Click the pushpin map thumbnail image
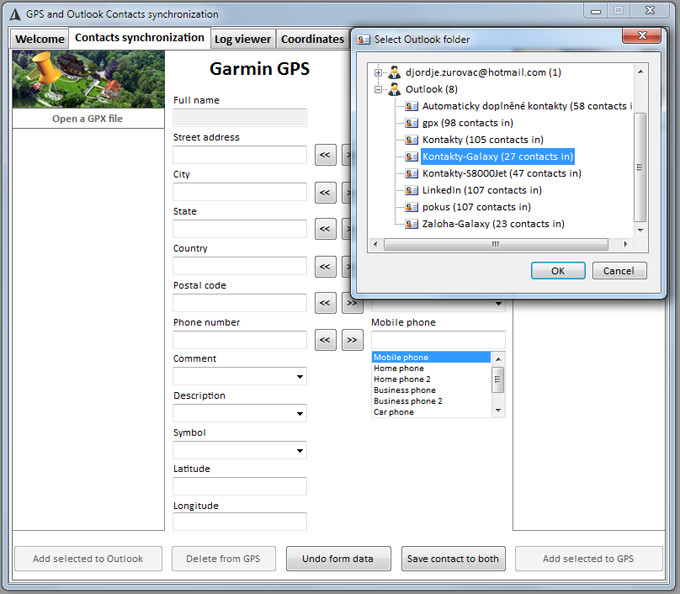The image size is (680, 594). (x=88, y=79)
